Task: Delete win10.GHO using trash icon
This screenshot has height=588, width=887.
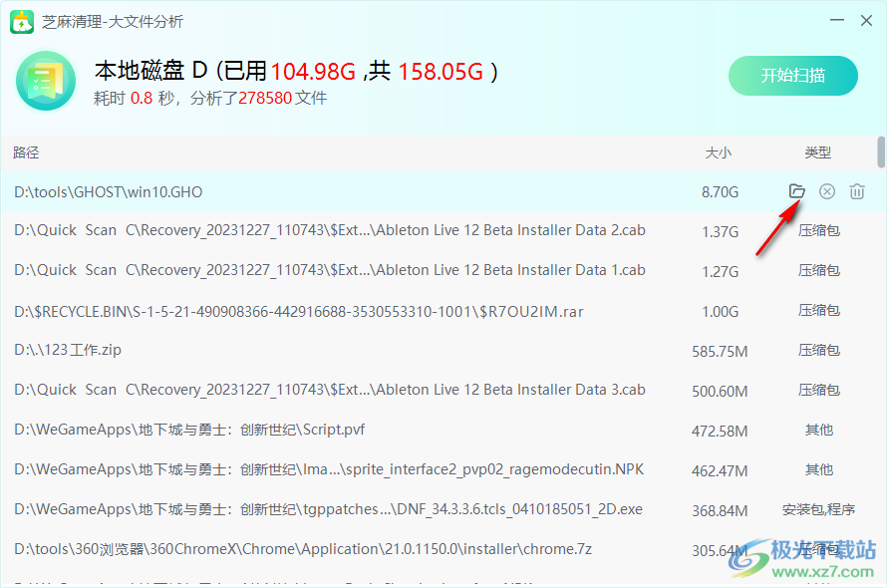Action: point(857,191)
